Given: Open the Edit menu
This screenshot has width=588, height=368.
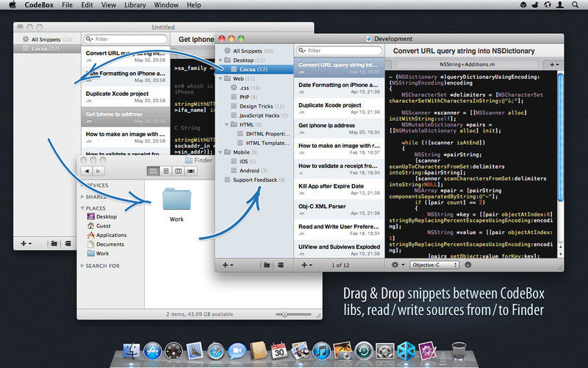Looking at the screenshot, I should tap(87, 5).
